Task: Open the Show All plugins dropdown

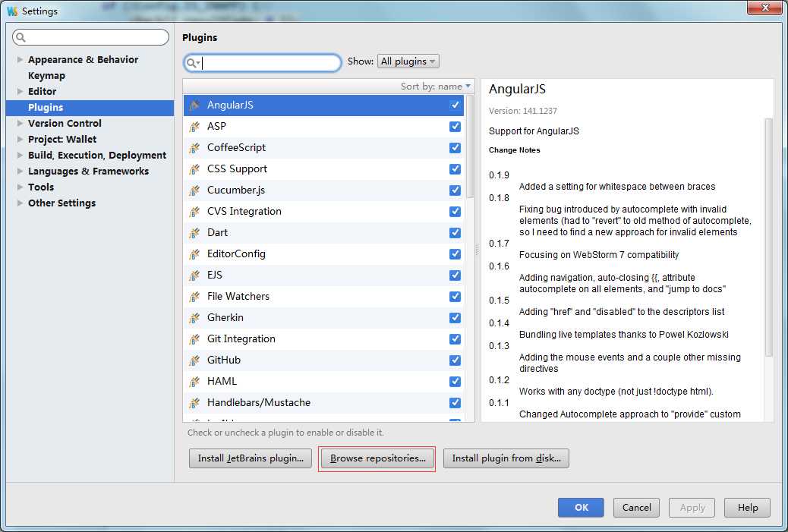Action: [x=408, y=61]
